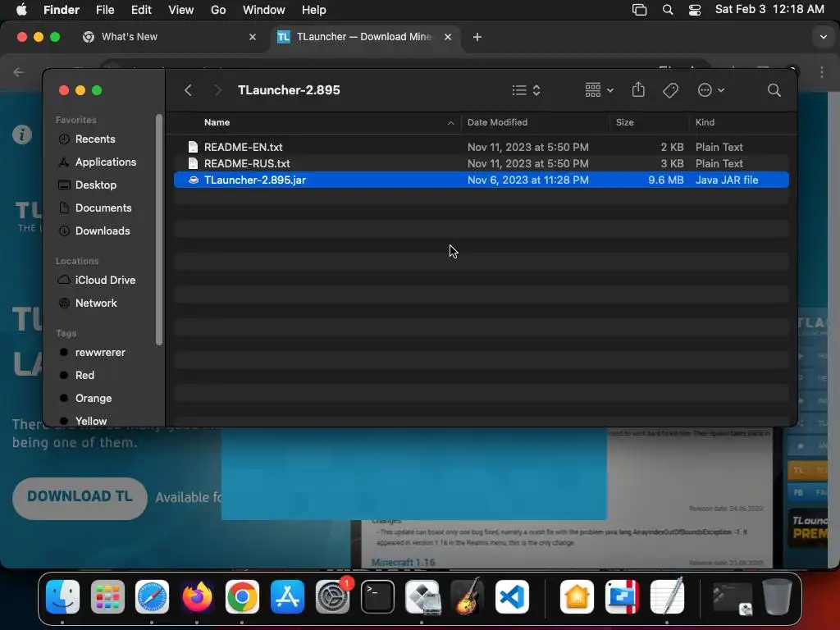The width and height of the screenshot is (840, 630).
Task: Open Chrome from the Dock
Action: (x=242, y=597)
